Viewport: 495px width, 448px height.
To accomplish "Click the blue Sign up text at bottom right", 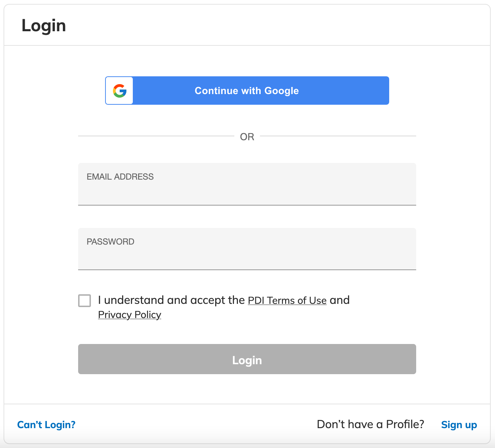I will [x=459, y=425].
